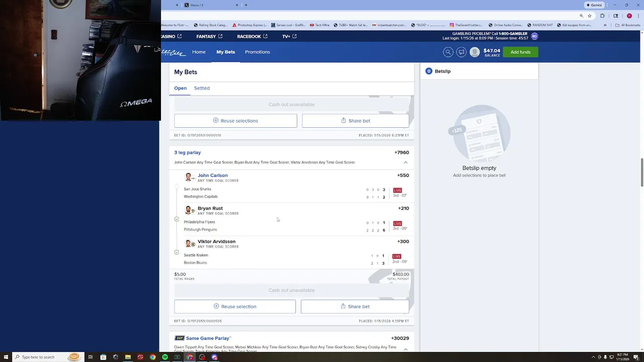Bookmark this page with the star icon

(590, 16)
